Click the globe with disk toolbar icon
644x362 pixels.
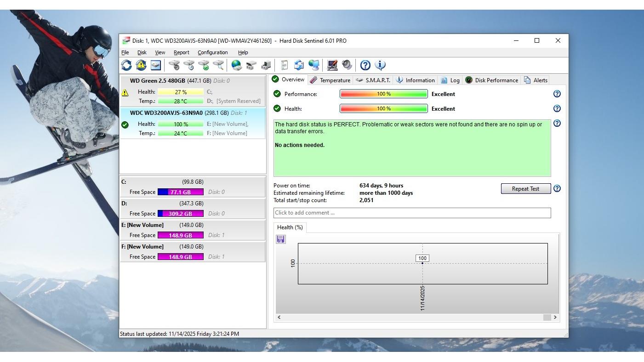[x=237, y=65]
